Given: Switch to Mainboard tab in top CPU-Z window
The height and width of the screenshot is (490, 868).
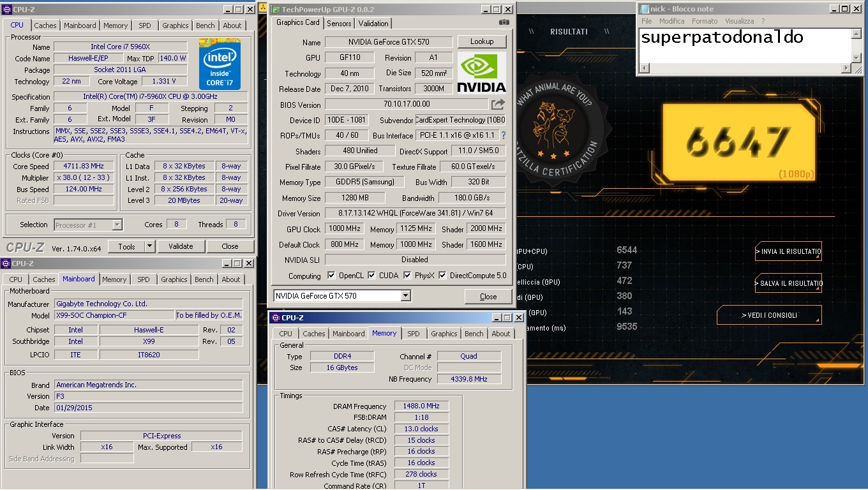Looking at the screenshot, I should 80,26.
